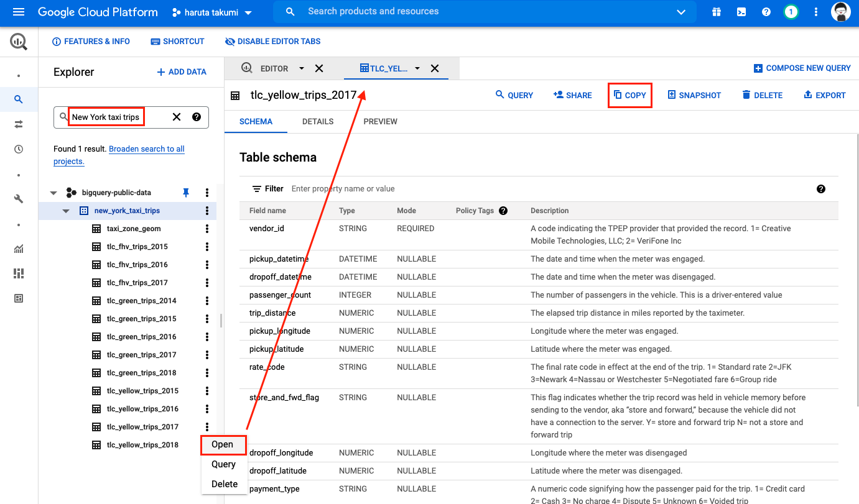The image size is (859, 504).
Task: Open the EDITOR tab dropdown arrow
Action: click(x=301, y=68)
